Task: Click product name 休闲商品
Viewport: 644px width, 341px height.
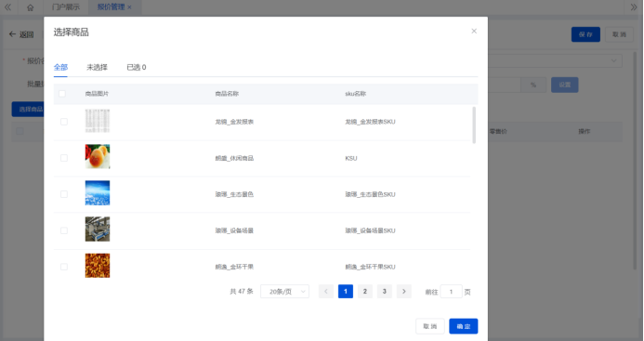Action: [234, 158]
